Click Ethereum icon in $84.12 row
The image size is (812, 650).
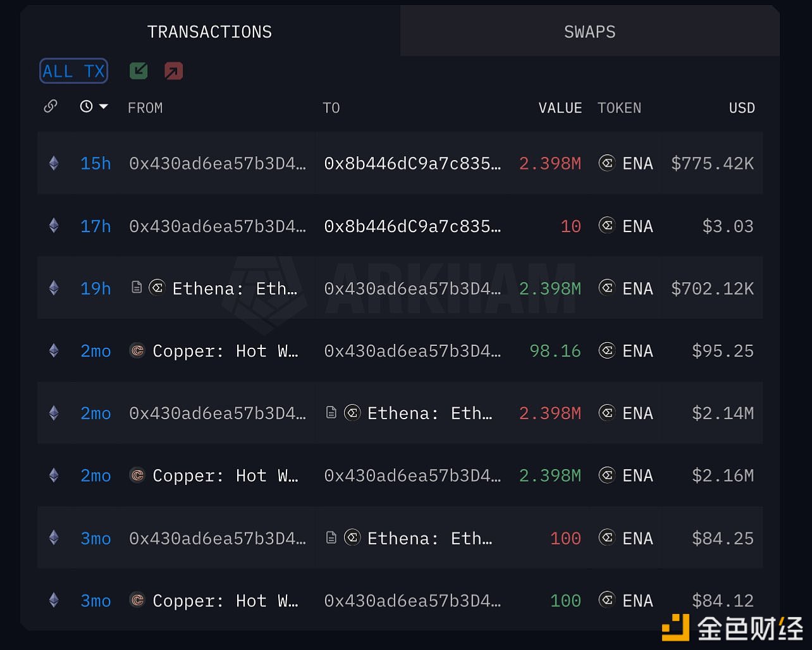[54, 600]
